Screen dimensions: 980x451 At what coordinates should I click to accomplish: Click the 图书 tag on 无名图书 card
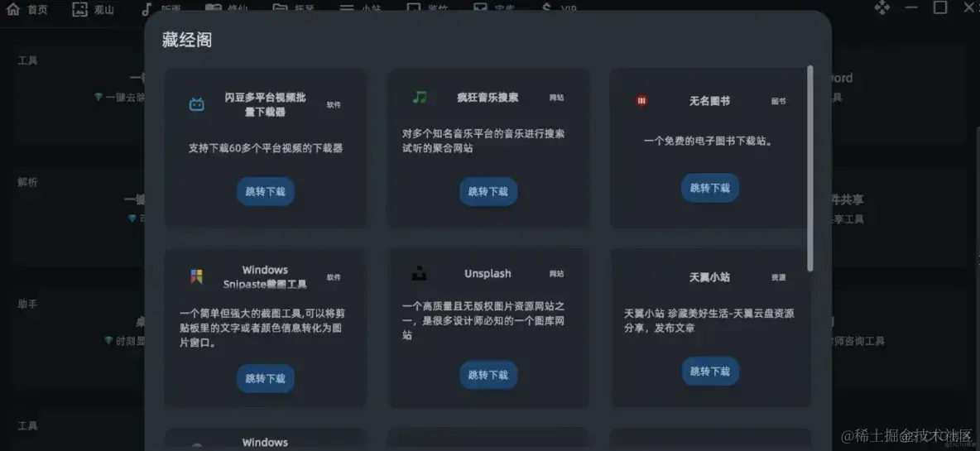pyautogui.click(x=778, y=101)
